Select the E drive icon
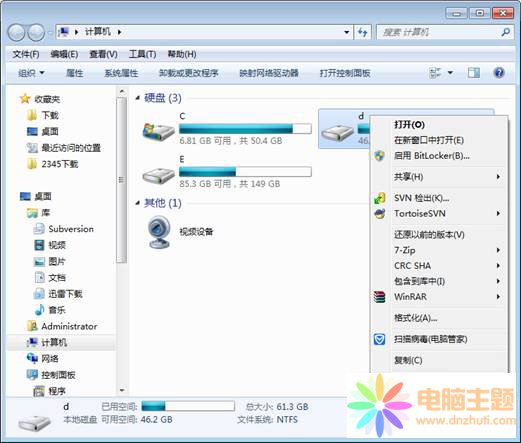Viewport: 521px width, 443px height. coord(158,175)
